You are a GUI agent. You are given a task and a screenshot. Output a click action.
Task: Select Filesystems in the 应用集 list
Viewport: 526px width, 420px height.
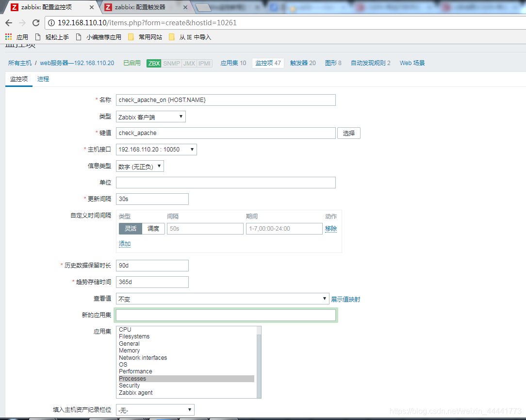[186, 336]
